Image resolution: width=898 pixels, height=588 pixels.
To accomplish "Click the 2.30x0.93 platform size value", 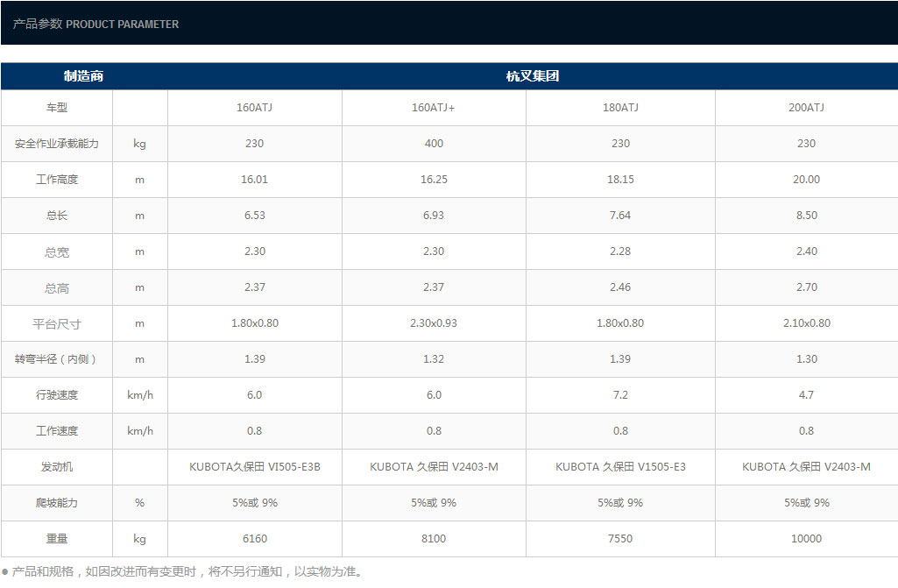I will tap(434, 323).
